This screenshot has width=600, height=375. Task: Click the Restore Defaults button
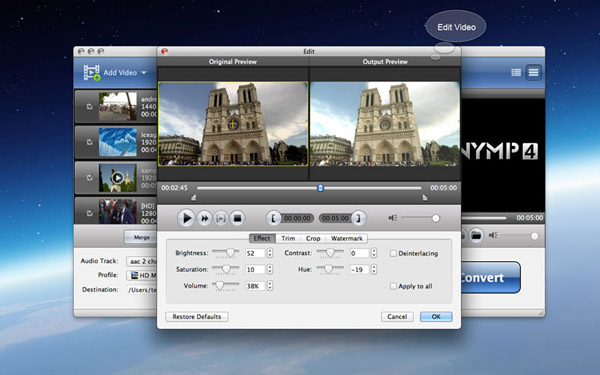[x=197, y=316]
